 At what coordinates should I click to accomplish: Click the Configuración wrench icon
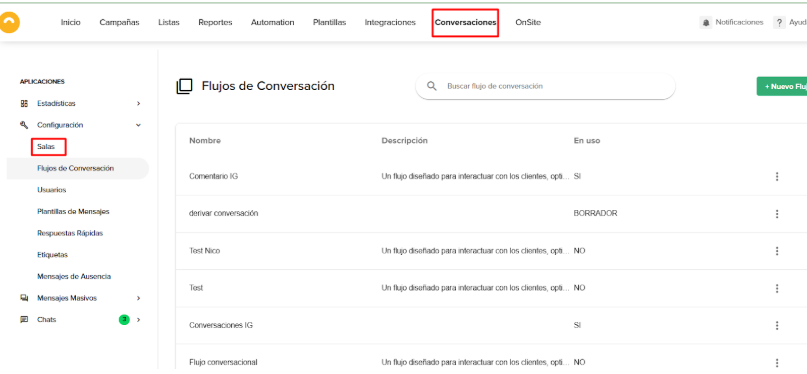coord(24,125)
